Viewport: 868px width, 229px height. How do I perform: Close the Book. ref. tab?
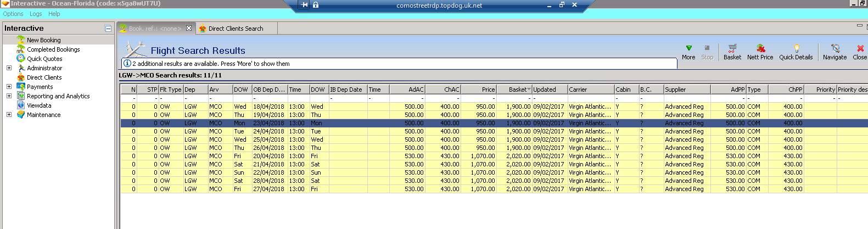coord(189,28)
